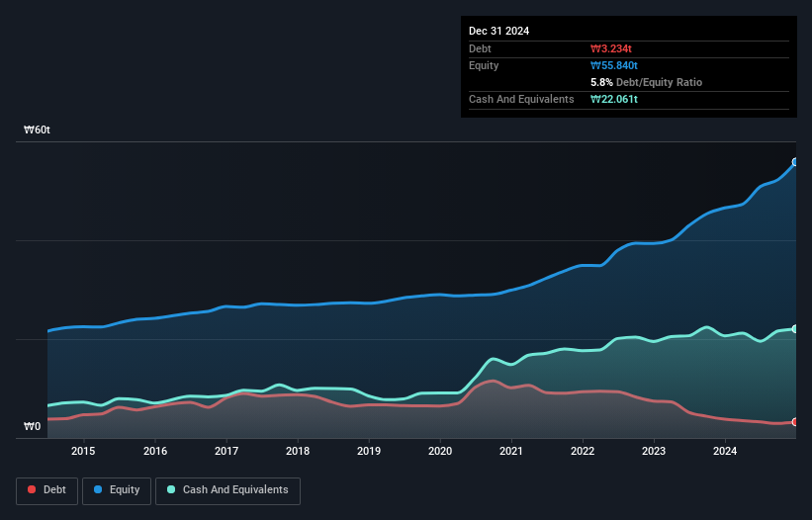This screenshot has width=812, height=520.
Task: Select the 2018 label on the x-axis
Action: pyautogui.click(x=298, y=451)
